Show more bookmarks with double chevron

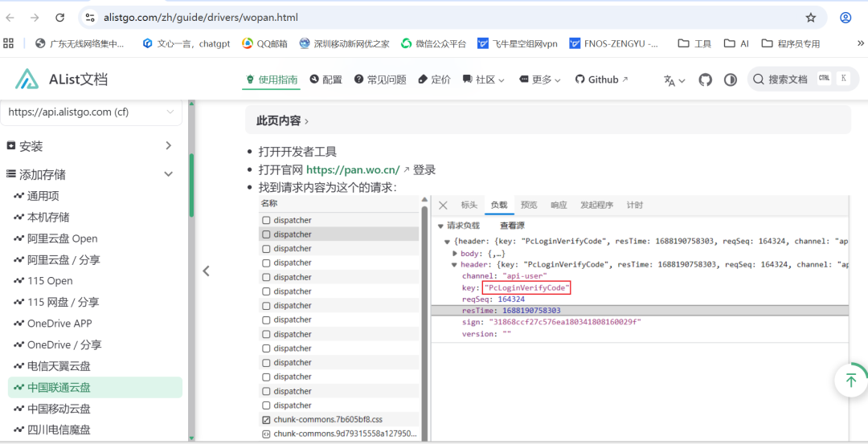point(860,43)
